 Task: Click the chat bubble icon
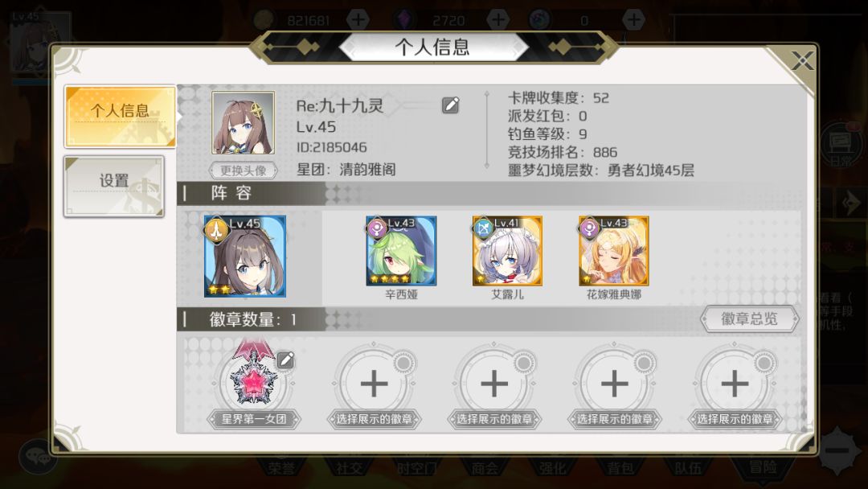(39, 456)
